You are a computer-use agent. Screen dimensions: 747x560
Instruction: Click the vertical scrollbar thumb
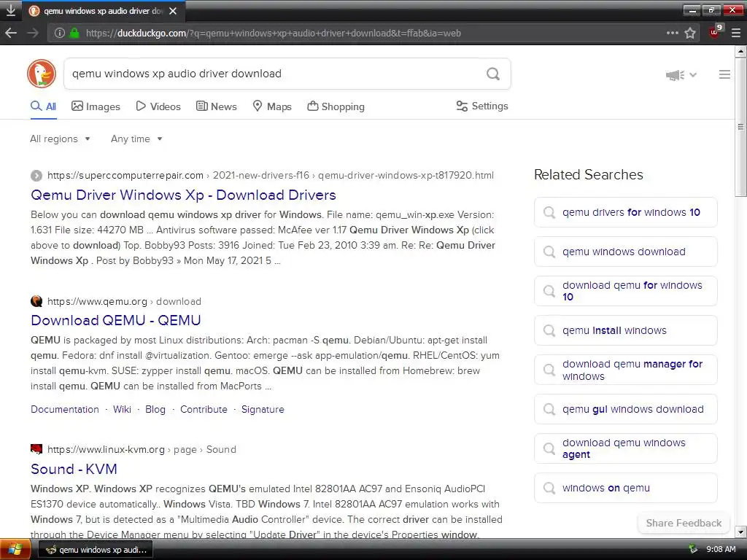pos(740,127)
